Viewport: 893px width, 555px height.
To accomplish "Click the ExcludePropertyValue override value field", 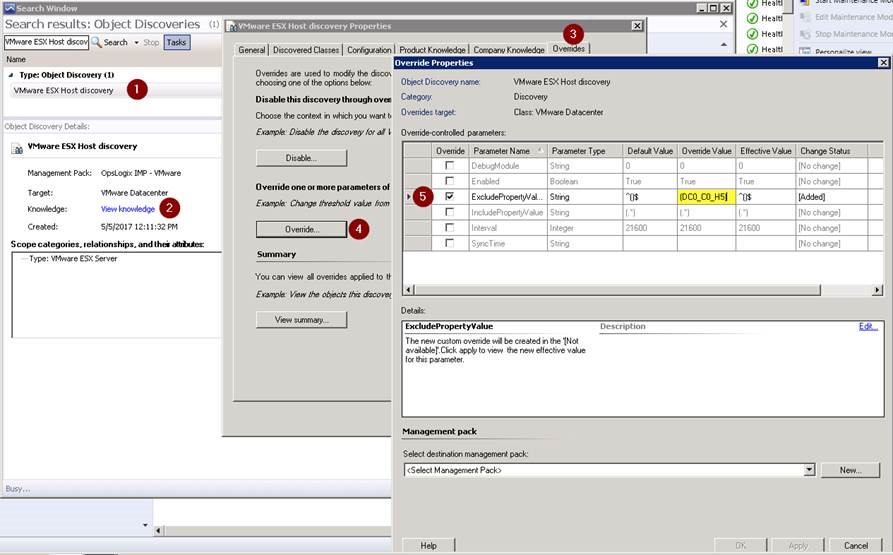I will [706, 197].
